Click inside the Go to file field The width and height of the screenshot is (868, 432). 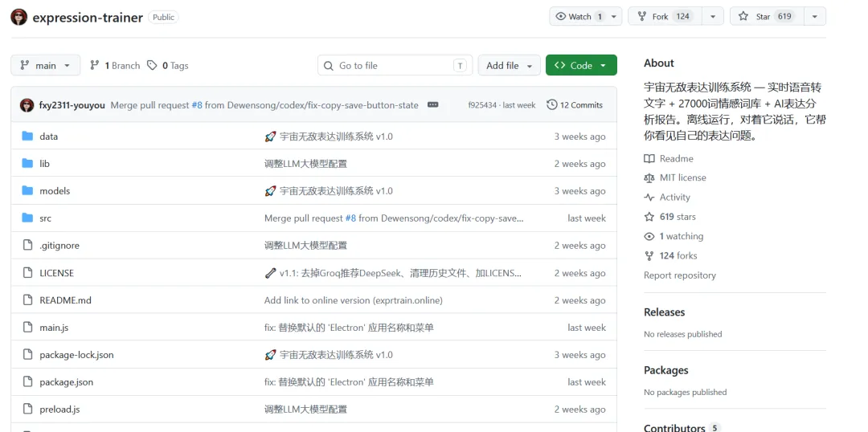[x=395, y=65]
